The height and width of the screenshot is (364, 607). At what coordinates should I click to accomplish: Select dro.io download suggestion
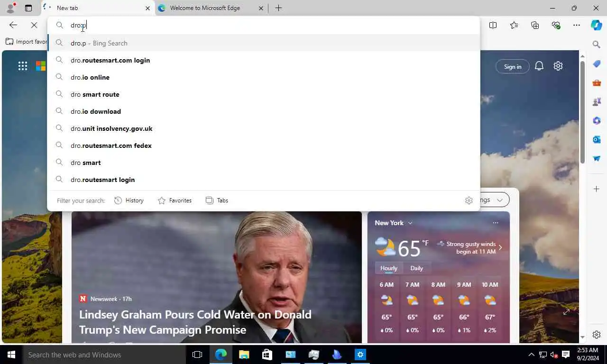264,111
